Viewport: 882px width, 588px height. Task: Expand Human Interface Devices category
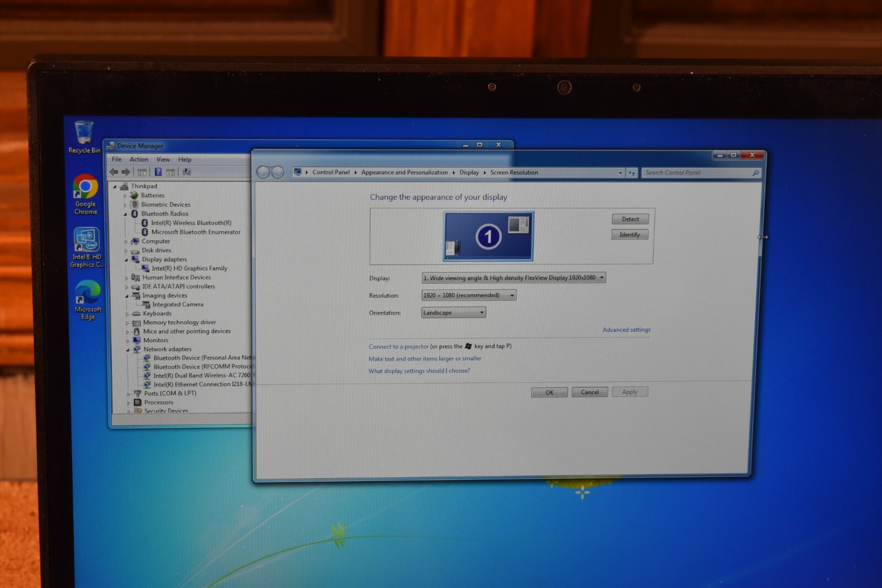coord(126,278)
